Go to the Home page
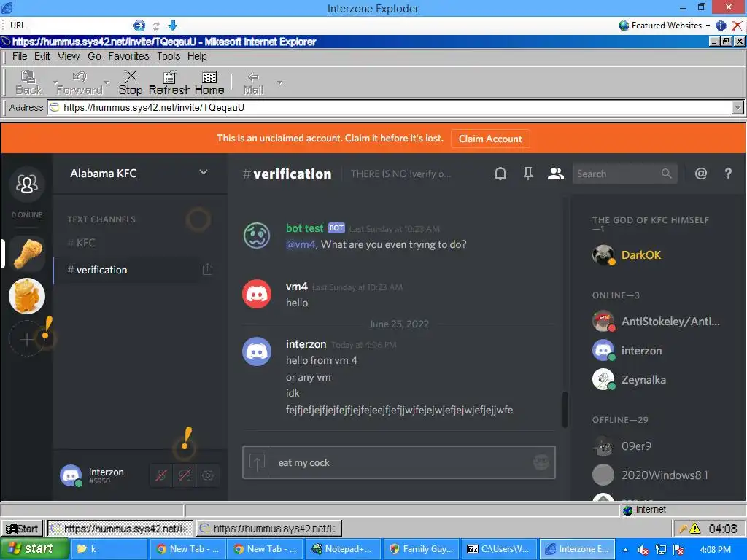The height and width of the screenshot is (560, 747). pyautogui.click(x=209, y=83)
